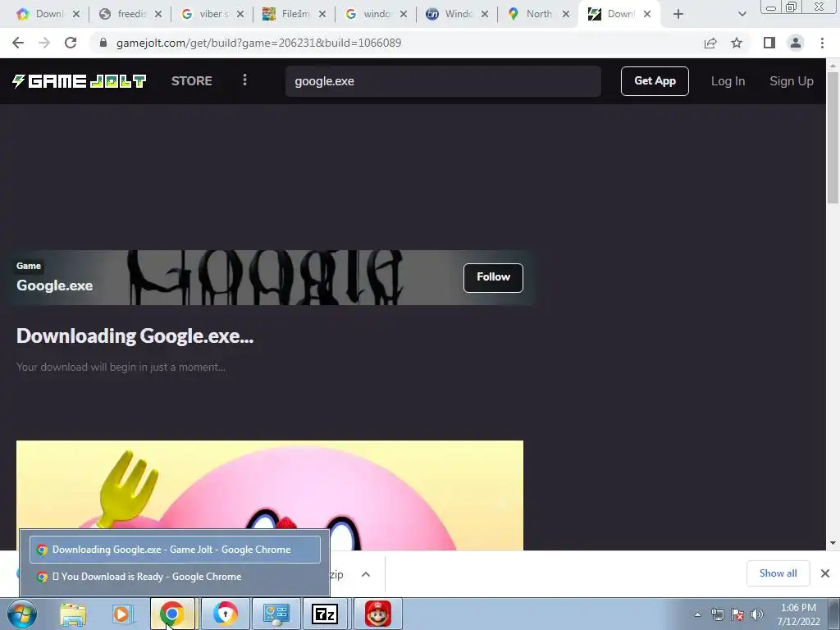Open Windows Media Player taskbar icon
Screen dimensions: 840x630
coord(122,614)
